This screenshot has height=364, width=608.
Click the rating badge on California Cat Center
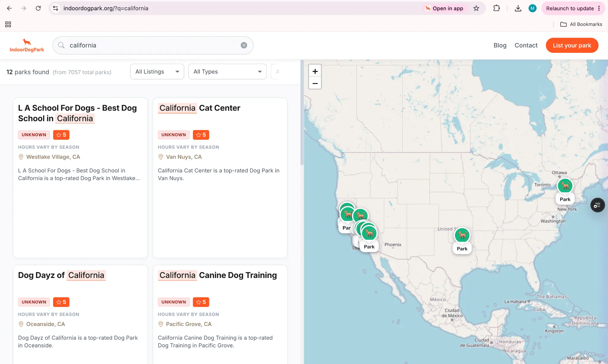[201, 135]
